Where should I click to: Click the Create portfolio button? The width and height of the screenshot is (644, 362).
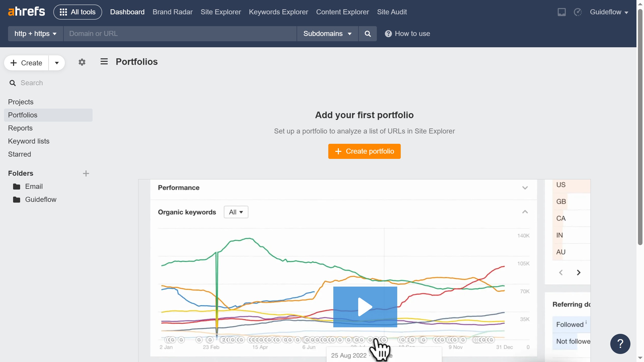[x=364, y=151]
